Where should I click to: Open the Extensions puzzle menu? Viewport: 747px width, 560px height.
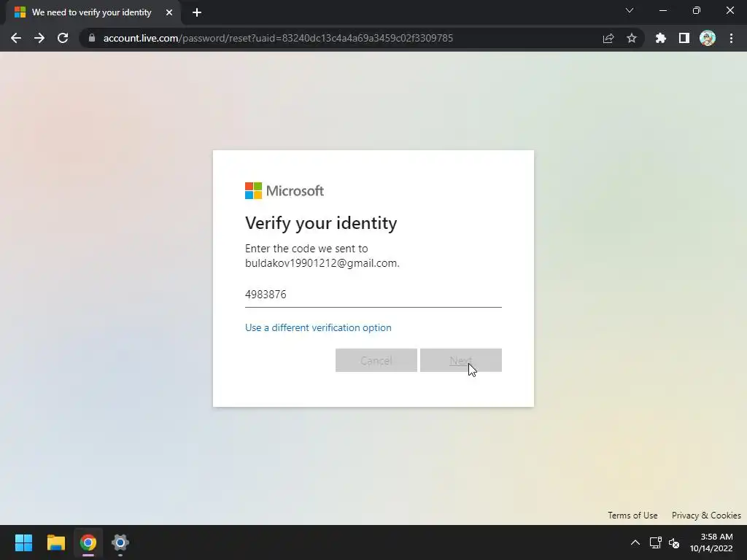pos(661,38)
